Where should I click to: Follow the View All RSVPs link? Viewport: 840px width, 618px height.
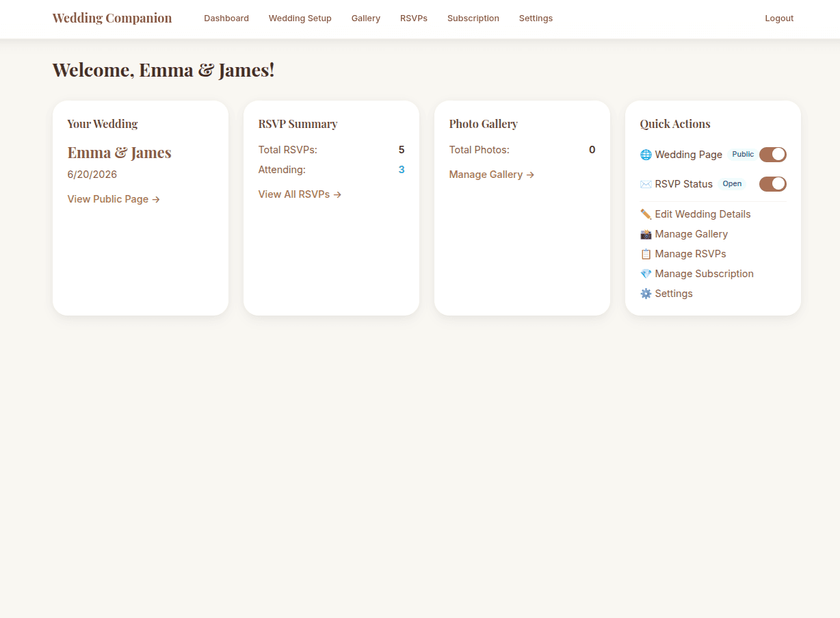300,194
